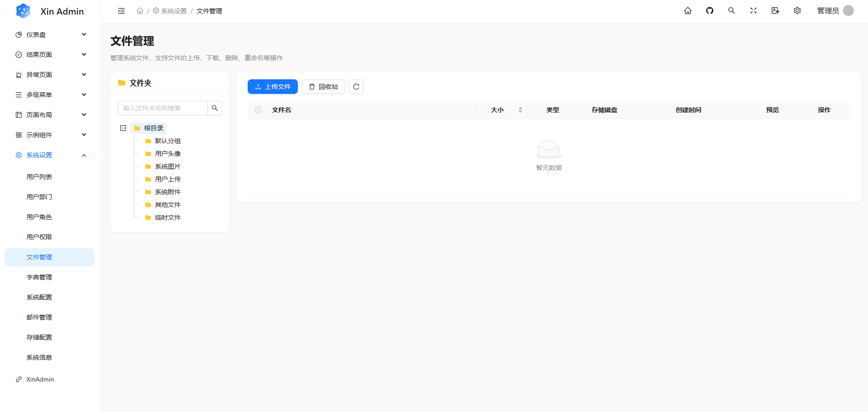Expand the multi-level menu item in the sidebar

50,95
